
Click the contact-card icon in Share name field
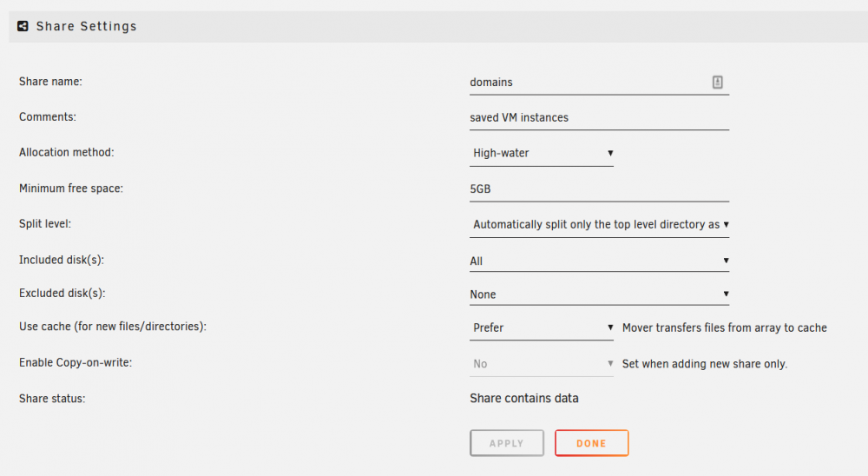pyautogui.click(x=718, y=82)
